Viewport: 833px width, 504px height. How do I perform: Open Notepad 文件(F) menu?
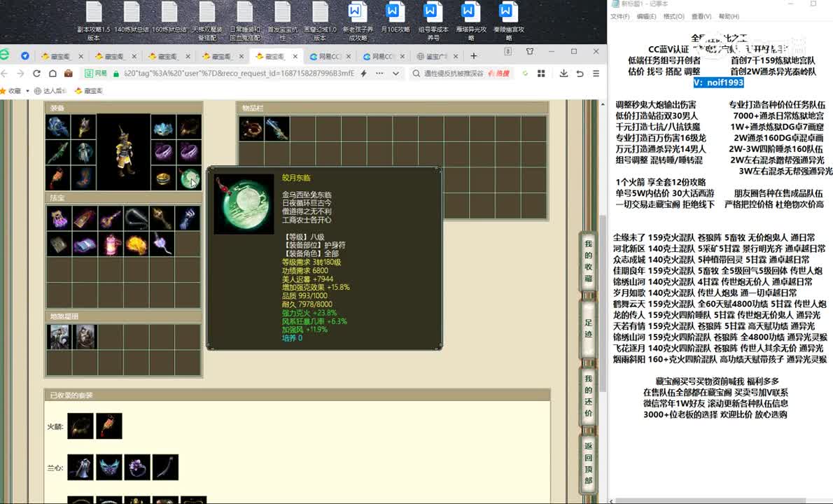pos(620,17)
